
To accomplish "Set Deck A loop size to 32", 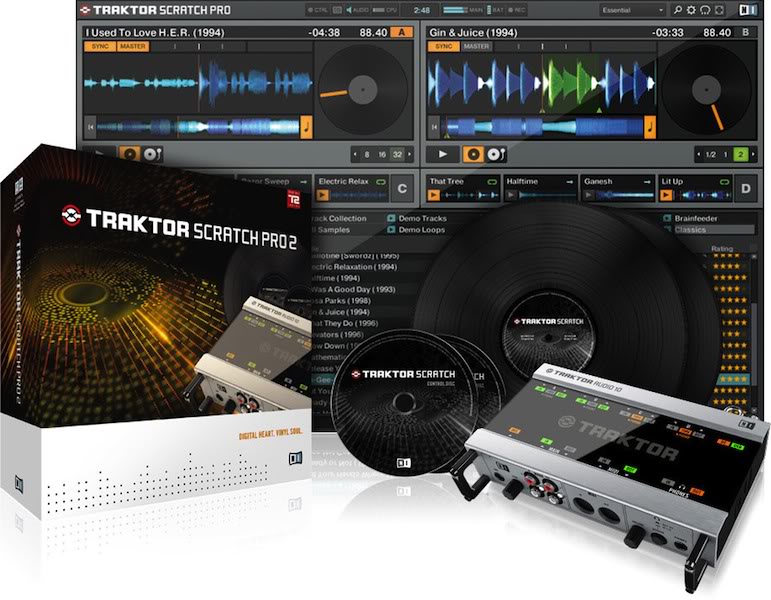I will coord(397,154).
